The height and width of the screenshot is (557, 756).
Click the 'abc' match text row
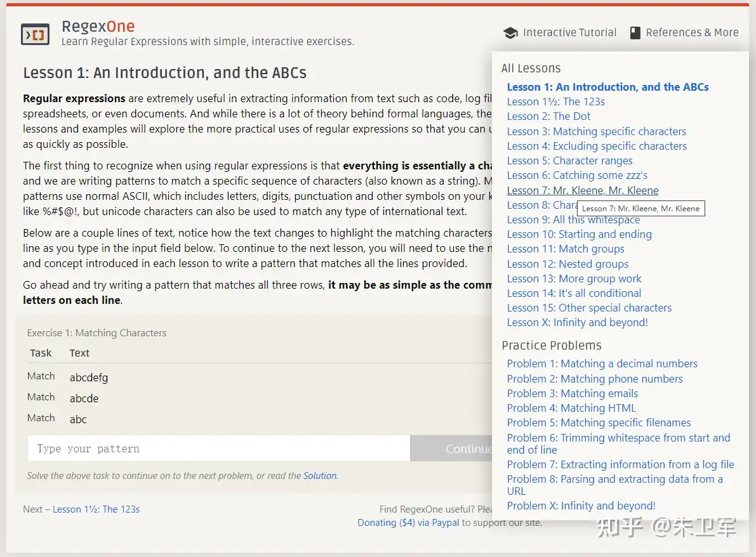pos(78,419)
